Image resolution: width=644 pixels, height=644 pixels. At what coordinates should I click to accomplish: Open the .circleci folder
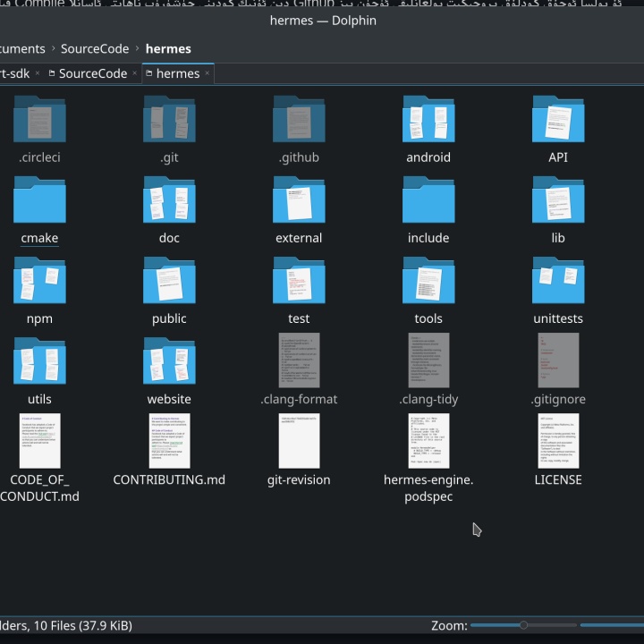[x=39, y=119]
